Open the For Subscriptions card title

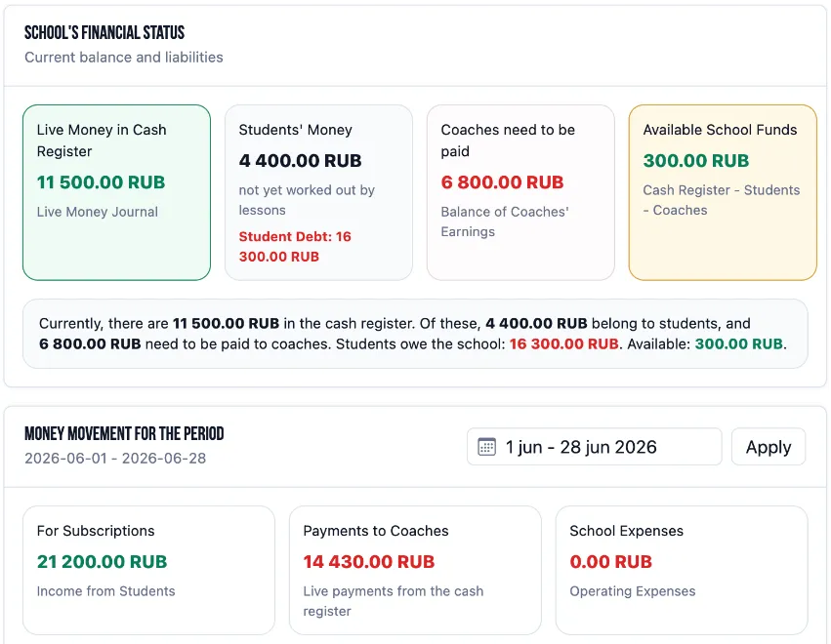click(x=96, y=531)
